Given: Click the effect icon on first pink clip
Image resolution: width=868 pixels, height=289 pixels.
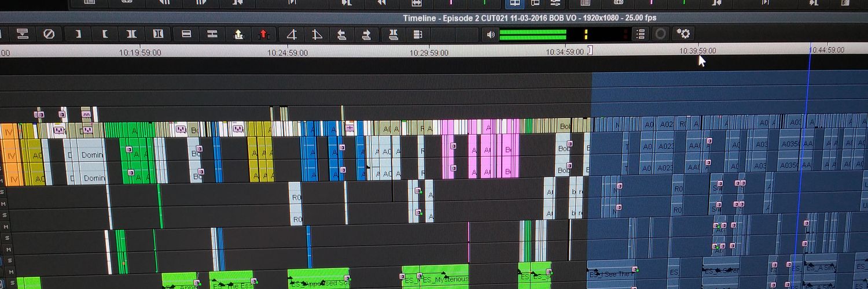Looking at the screenshot, I should 453,146.
